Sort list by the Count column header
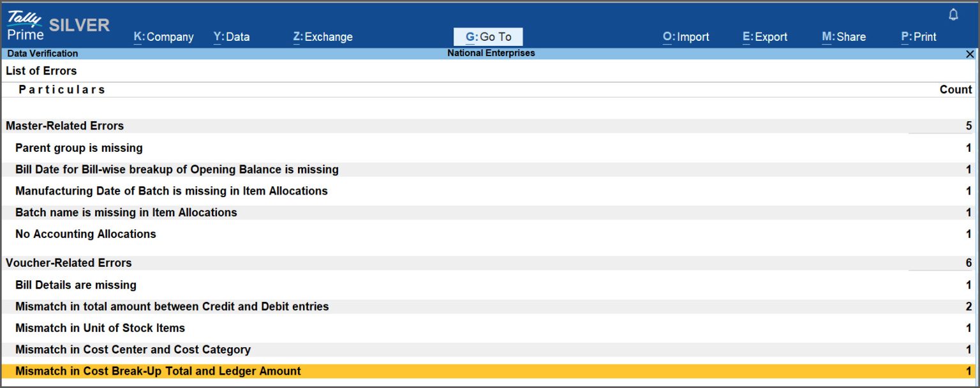Image resolution: width=980 pixels, height=388 pixels. pyautogui.click(x=956, y=89)
